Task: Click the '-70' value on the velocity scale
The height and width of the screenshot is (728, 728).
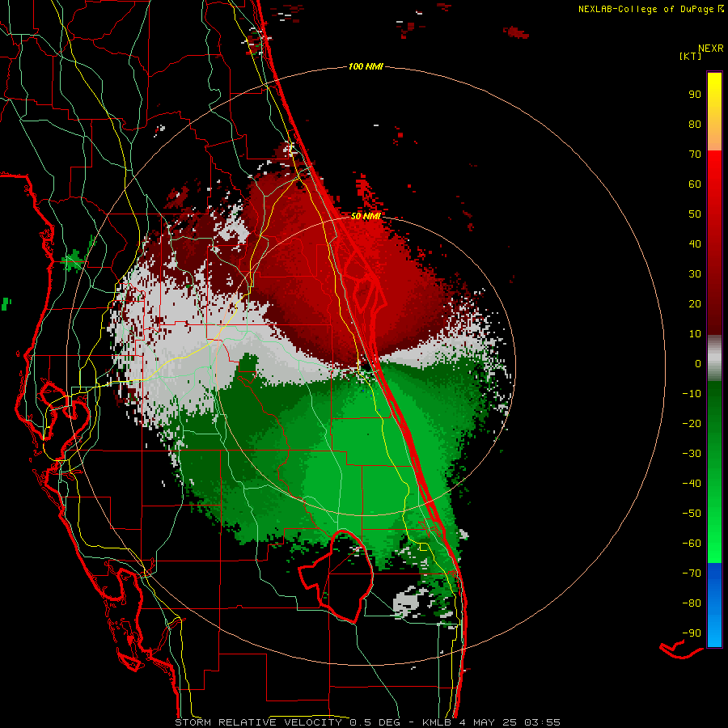Action: coord(692,573)
